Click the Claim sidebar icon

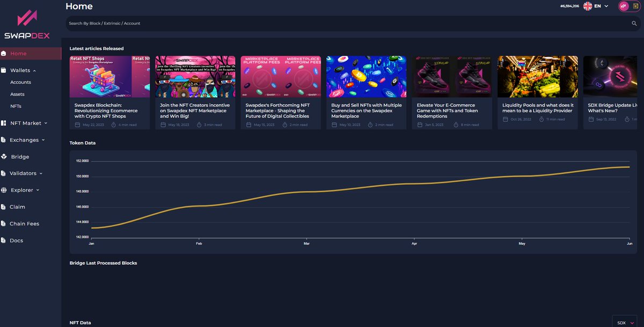(x=4, y=207)
